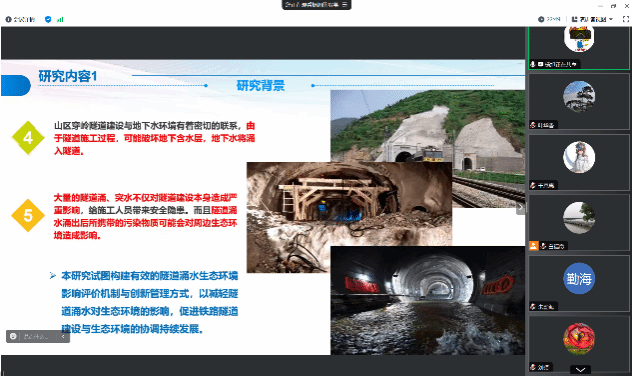
Task: Expand participant list with bottom chevron
Action: pos(580,370)
